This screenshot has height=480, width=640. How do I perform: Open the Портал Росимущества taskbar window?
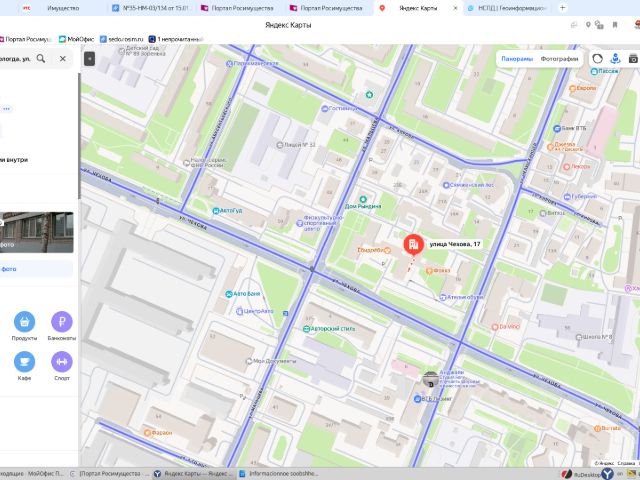[x=109, y=473]
